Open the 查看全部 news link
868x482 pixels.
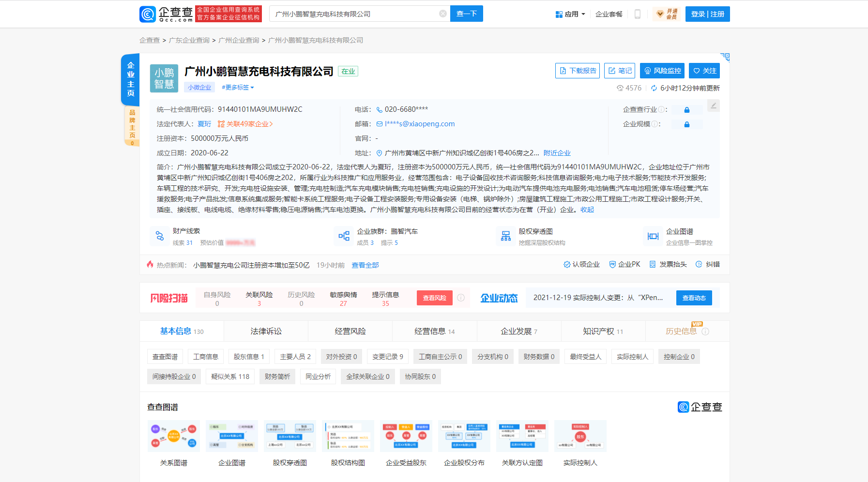click(365, 265)
